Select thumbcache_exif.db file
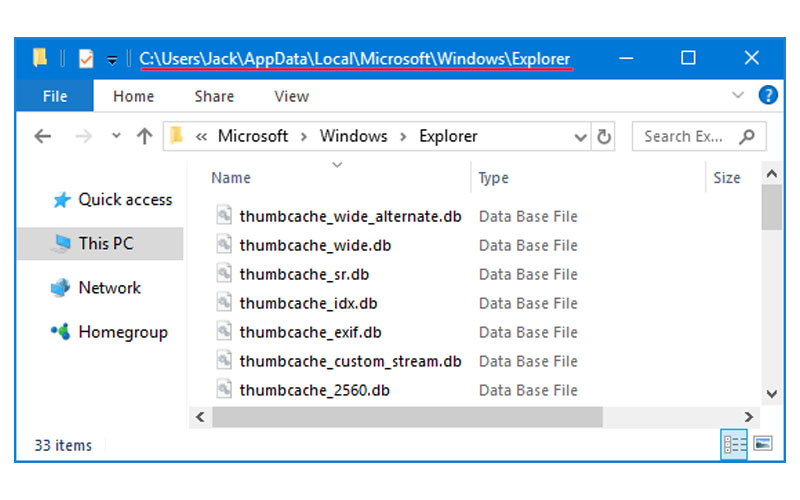The image size is (800, 500). click(x=310, y=333)
